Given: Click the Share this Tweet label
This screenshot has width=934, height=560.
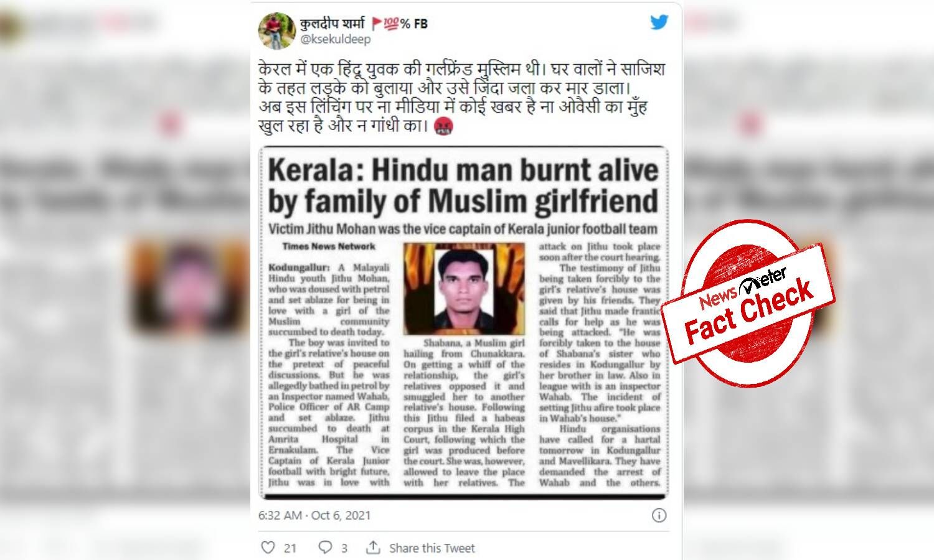Looking at the screenshot, I should (x=432, y=548).
